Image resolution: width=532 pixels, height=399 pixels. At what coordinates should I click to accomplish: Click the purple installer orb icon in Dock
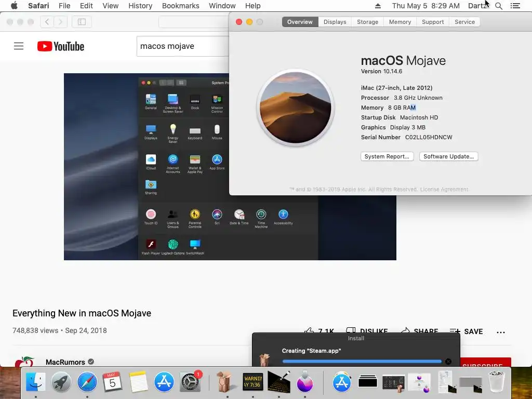point(304,382)
